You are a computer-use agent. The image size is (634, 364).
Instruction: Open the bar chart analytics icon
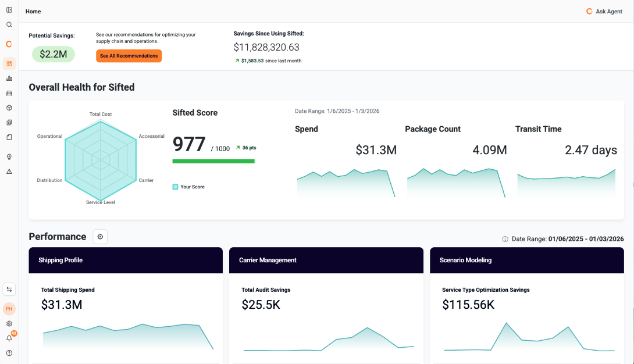9,78
